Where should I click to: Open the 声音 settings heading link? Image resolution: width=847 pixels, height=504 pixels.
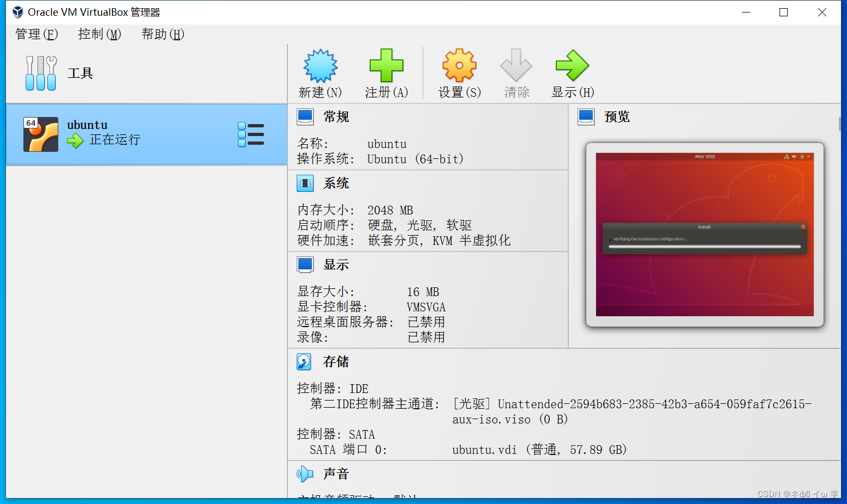[x=336, y=474]
